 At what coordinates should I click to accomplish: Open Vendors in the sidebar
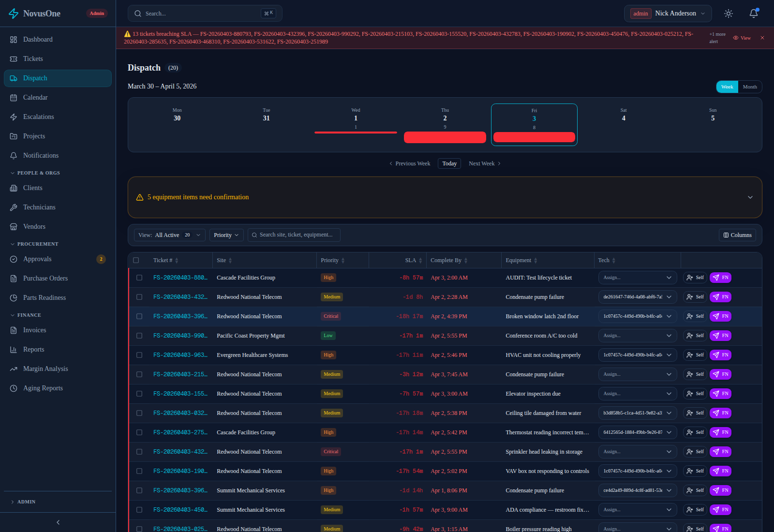pyautogui.click(x=58, y=227)
